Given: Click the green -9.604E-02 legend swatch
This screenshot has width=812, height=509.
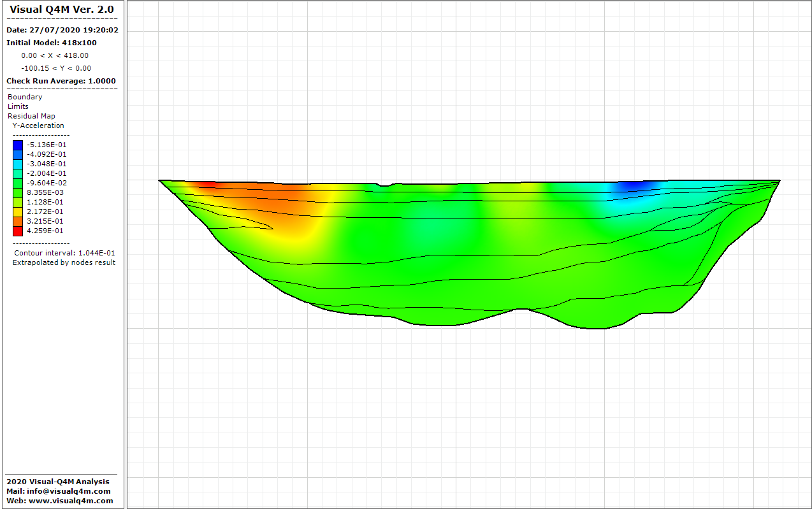Looking at the screenshot, I should click(x=17, y=183).
